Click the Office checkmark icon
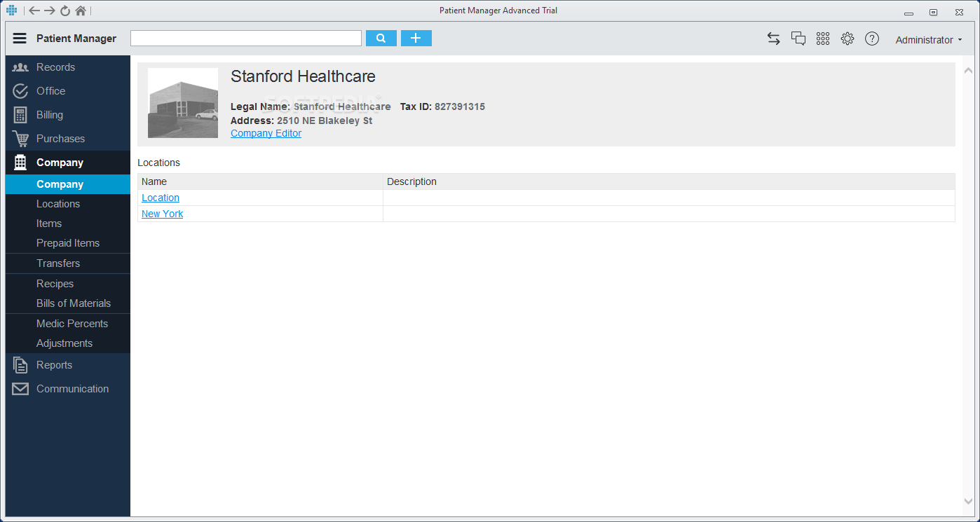This screenshot has width=980, height=522. coord(20,91)
